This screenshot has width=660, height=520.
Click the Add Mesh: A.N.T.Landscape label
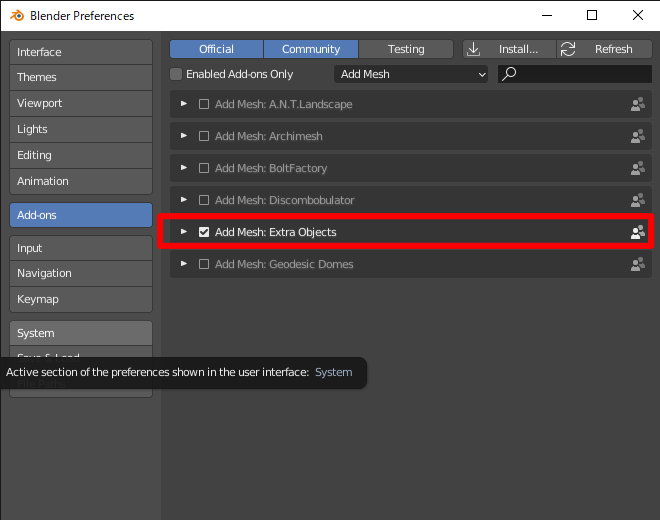pyautogui.click(x=283, y=104)
